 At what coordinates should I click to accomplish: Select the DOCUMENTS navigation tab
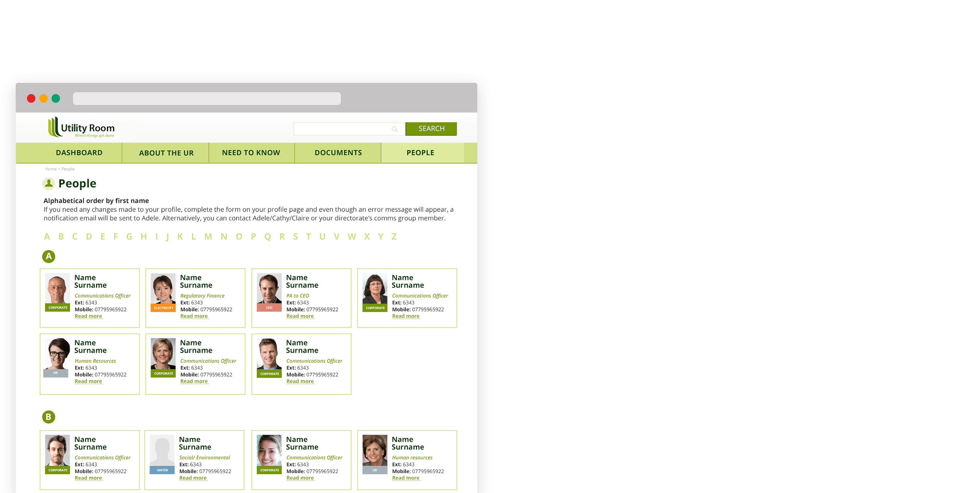pos(338,152)
